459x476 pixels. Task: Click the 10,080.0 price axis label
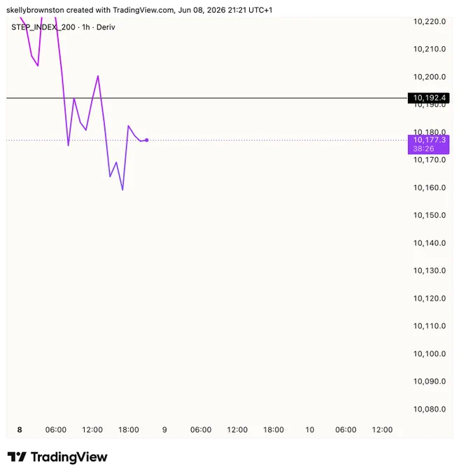point(430,409)
